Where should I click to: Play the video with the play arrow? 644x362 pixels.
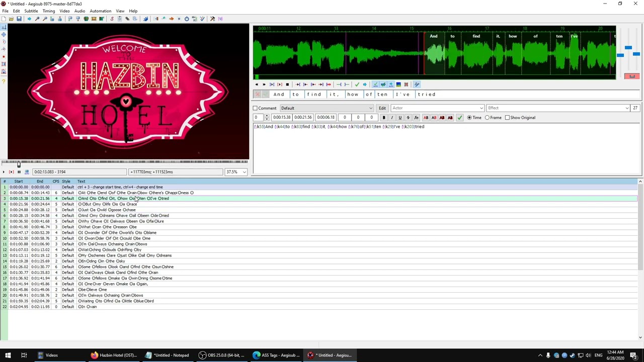[4, 172]
